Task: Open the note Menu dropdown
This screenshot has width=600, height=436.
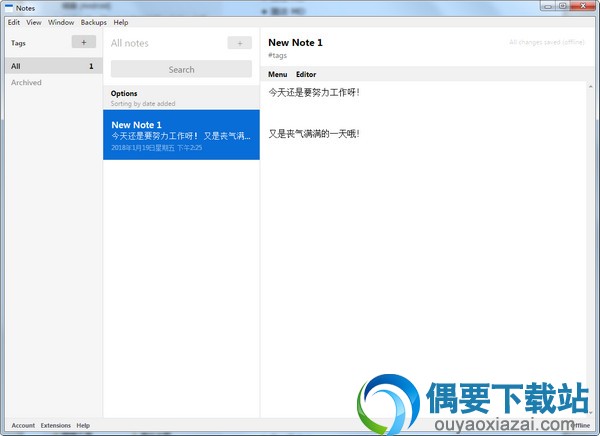Action: click(x=277, y=74)
